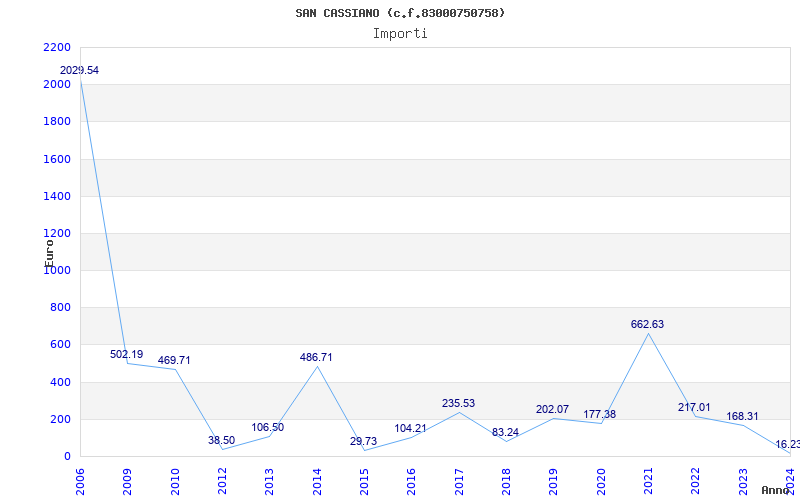Click the 2200 y-axis tick label
800x500 pixels.
point(57,47)
